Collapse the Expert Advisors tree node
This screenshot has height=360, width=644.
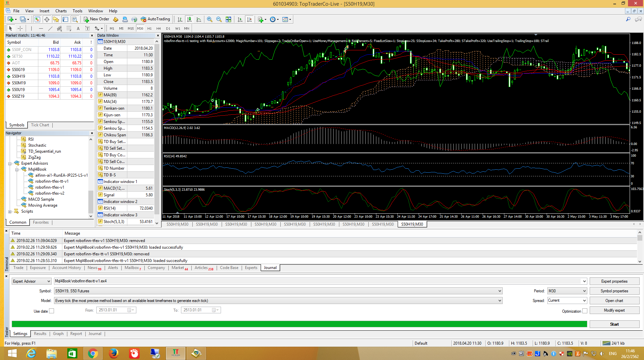(x=10, y=163)
